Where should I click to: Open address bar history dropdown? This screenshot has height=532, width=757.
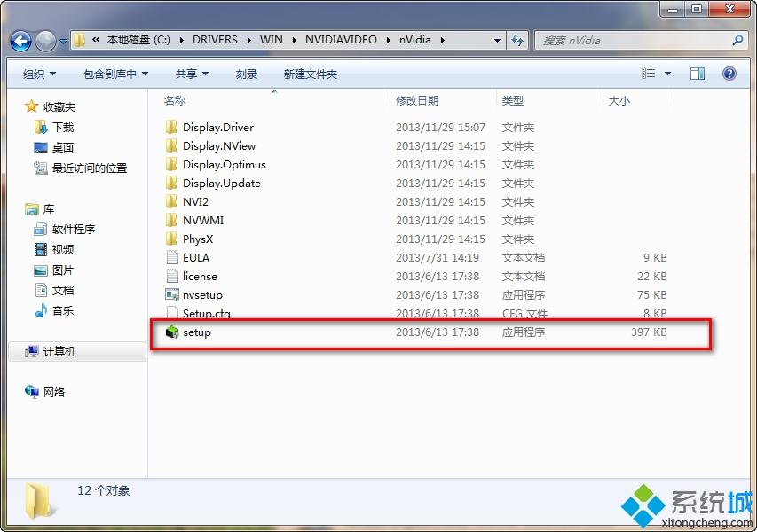pos(497,41)
